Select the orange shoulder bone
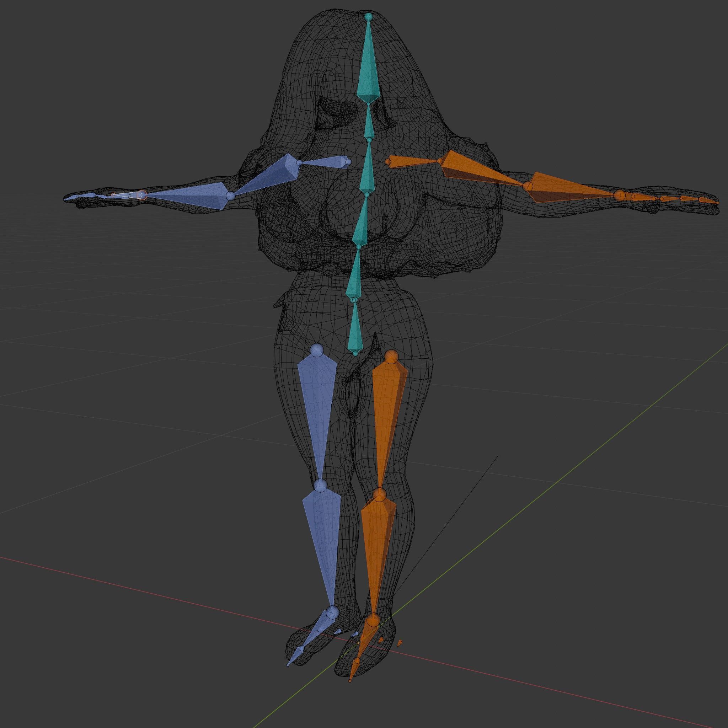The height and width of the screenshot is (728, 728). point(413,162)
